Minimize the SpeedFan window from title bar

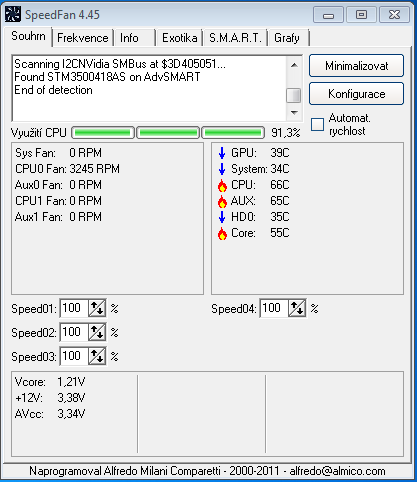[x=328, y=15]
